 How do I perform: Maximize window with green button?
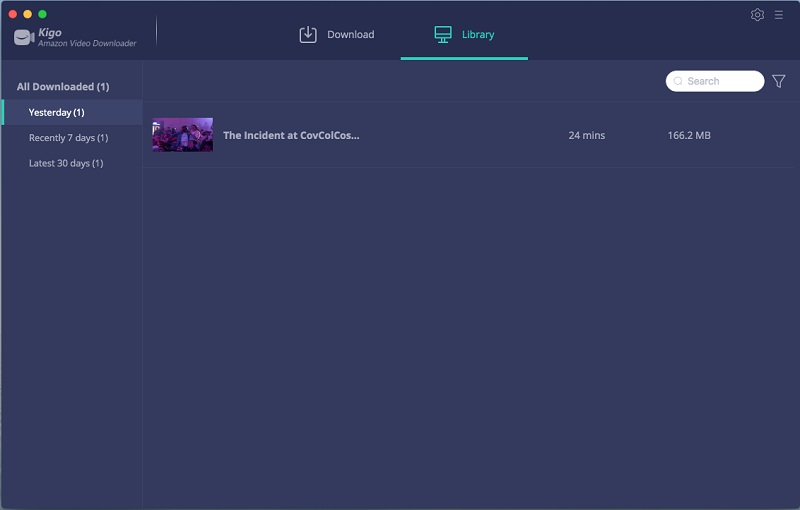[42, 14]
